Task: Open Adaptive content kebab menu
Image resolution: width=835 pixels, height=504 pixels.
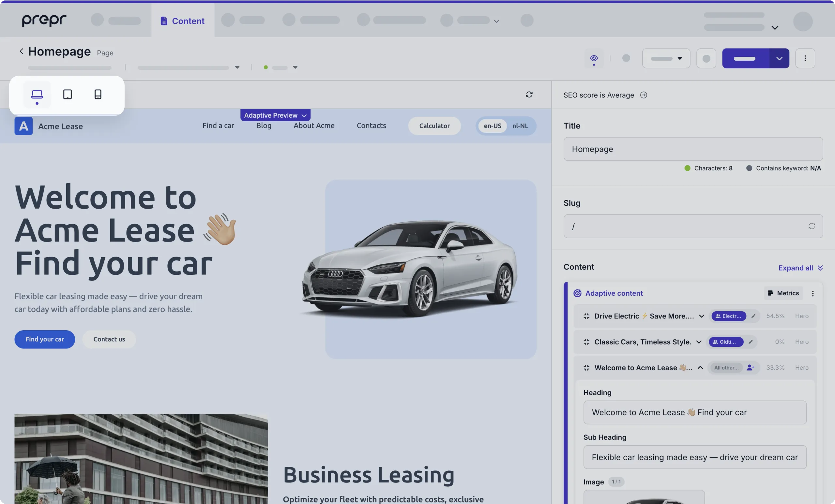Action: [x=812, y=293]
